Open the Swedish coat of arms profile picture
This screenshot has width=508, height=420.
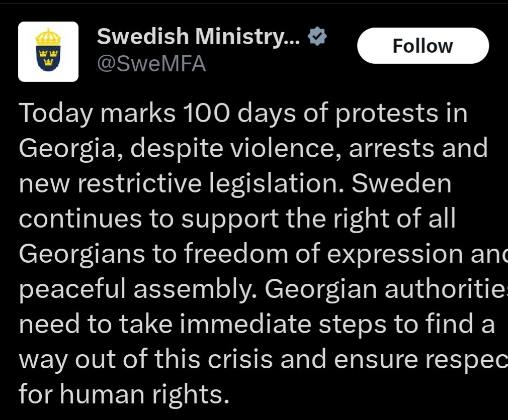click(x=48, y=52)
